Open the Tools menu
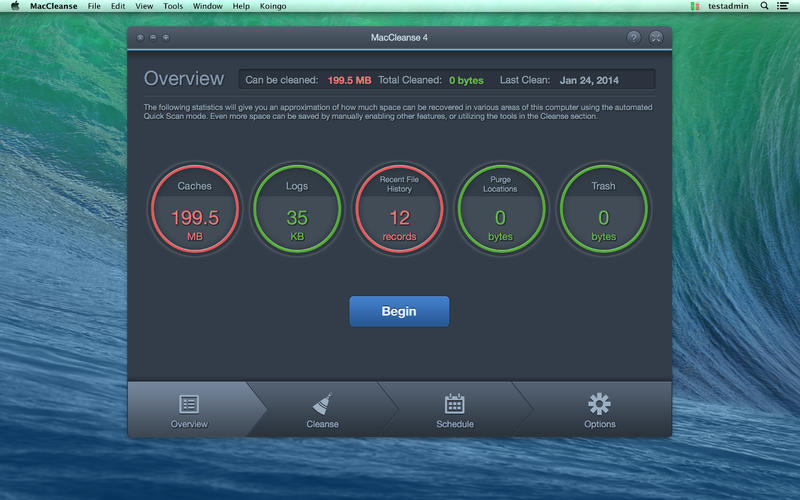 tap(173, 6)
